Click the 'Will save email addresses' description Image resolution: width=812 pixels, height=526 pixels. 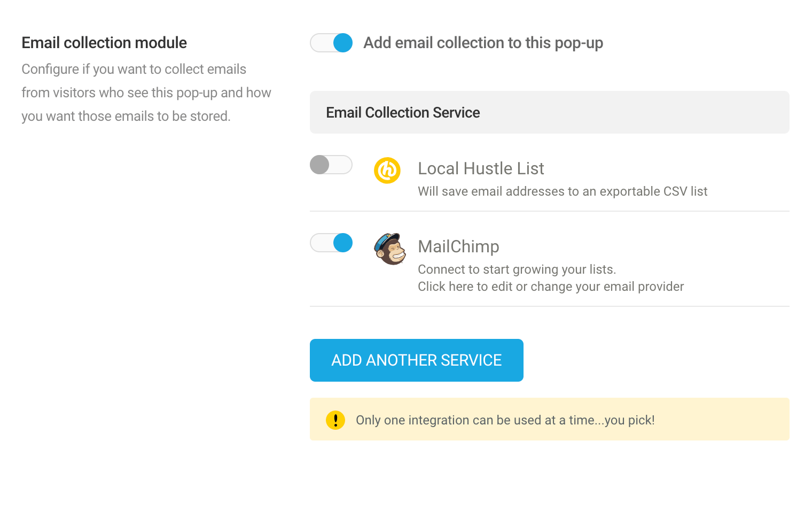562,191
